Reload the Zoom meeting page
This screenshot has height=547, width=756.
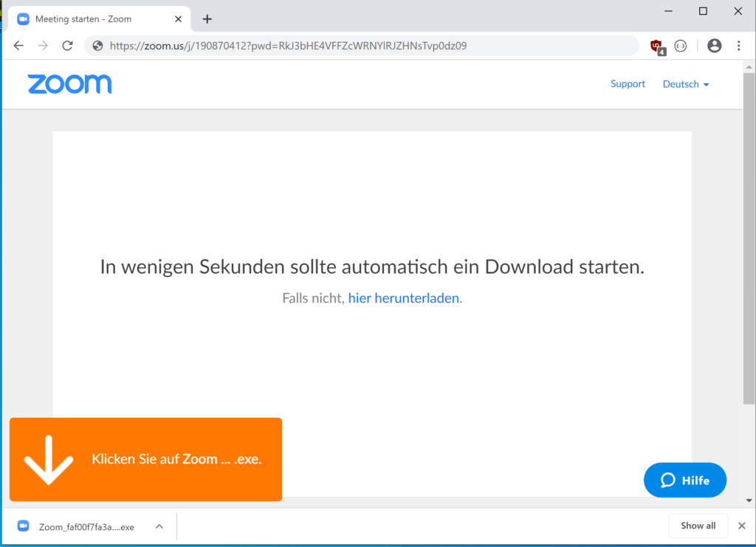(x=67, y=46)
